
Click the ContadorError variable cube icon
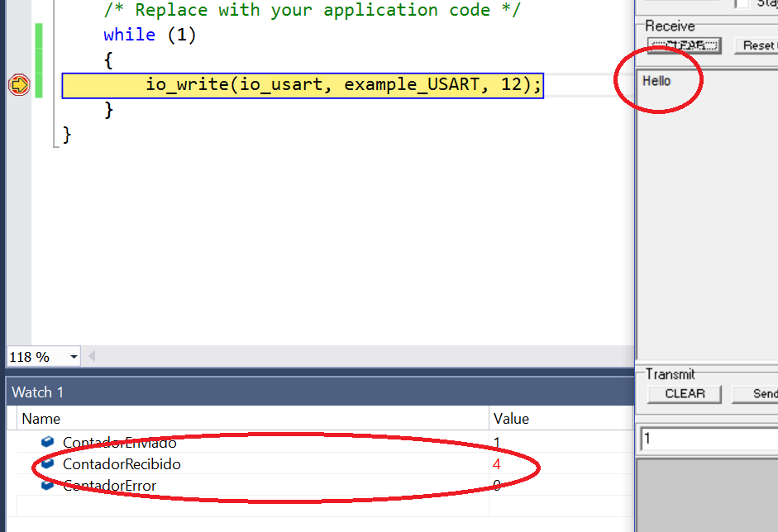coord(48,484)
